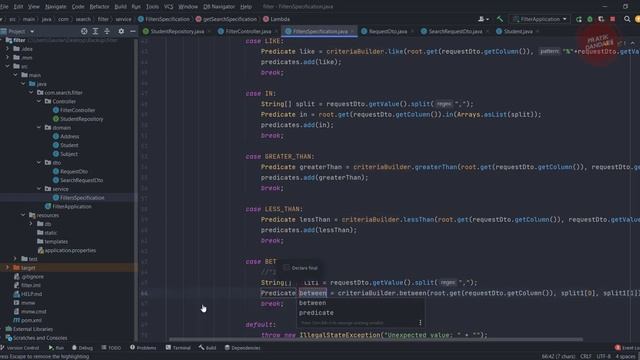
Task: Click the 4 spaces indent indicator
Action: click(625, 356)
